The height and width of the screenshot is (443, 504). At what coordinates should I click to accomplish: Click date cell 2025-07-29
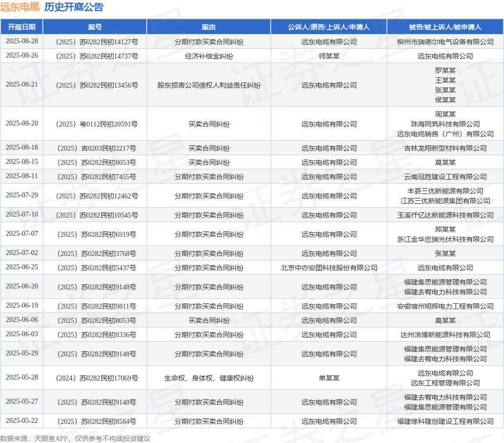22,195
